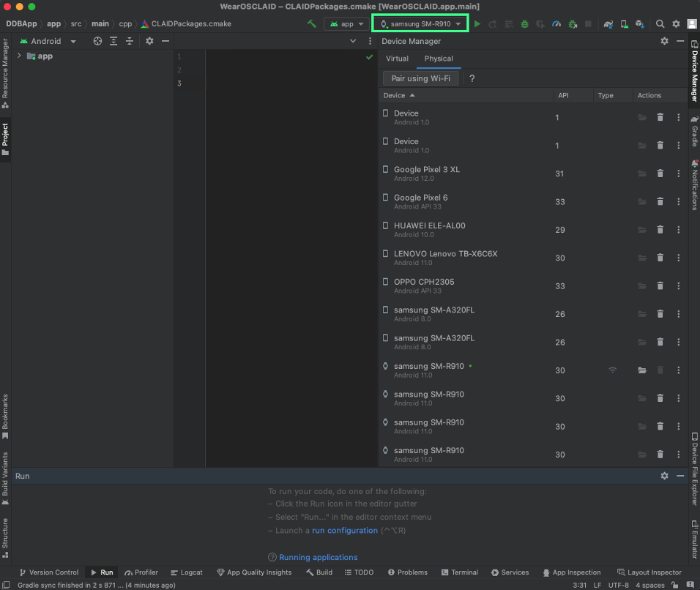The image size is (700, 590).
Task: Switch to the Physical devices tab
Action: click(x=439, y=59)
